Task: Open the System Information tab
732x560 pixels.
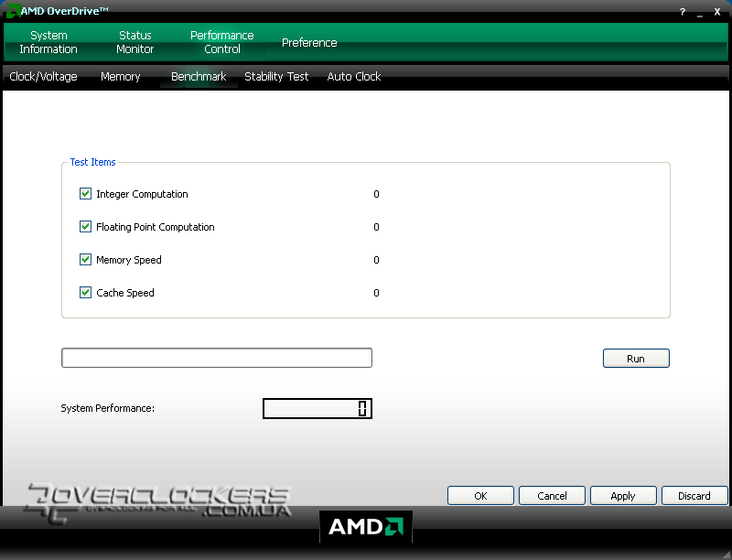Action: click(x=48, y=42)
